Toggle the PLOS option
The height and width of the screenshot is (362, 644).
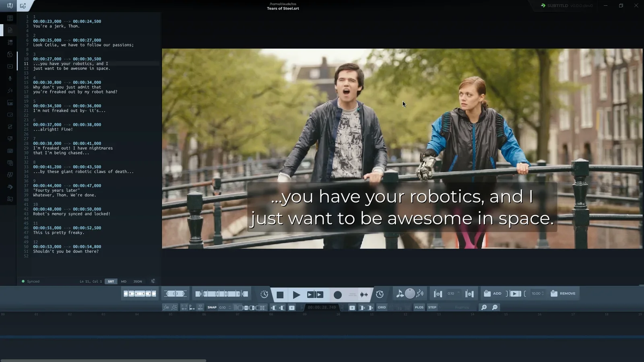coord(419,307)
